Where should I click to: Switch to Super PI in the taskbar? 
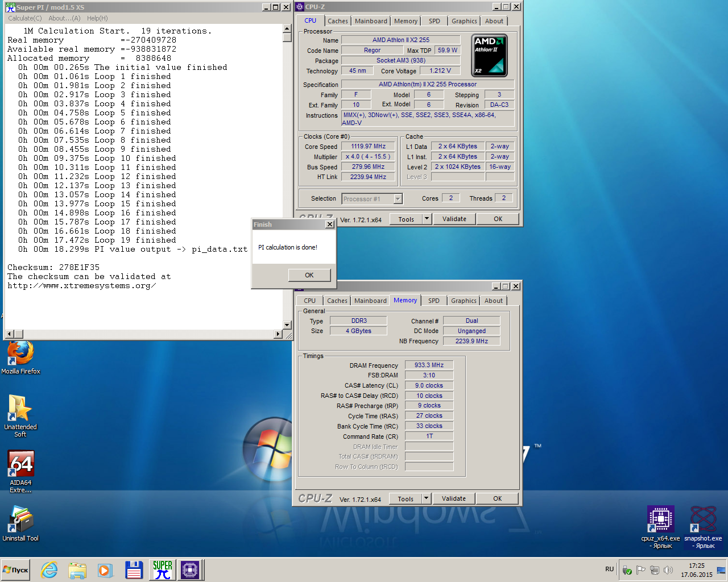tap(163, 570)
